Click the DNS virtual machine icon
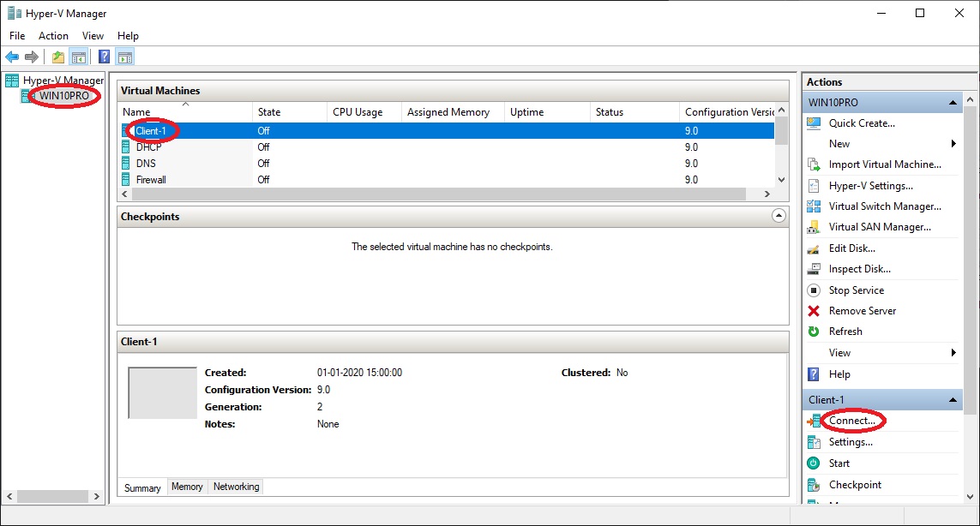Viewport: 980px width, 526px height. pyautogui.click(x=126, y=164)
